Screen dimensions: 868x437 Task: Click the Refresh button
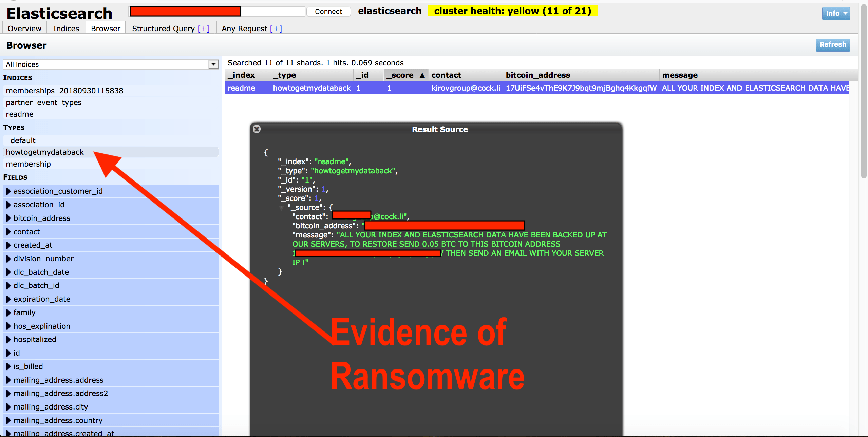click(x=833, y=45)
